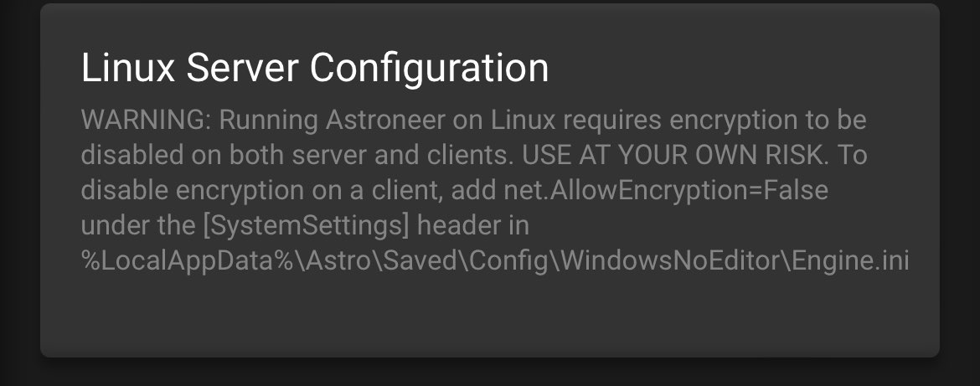Click the words under the in the description
The image size is (980, 386).
(x=138, y=225)
